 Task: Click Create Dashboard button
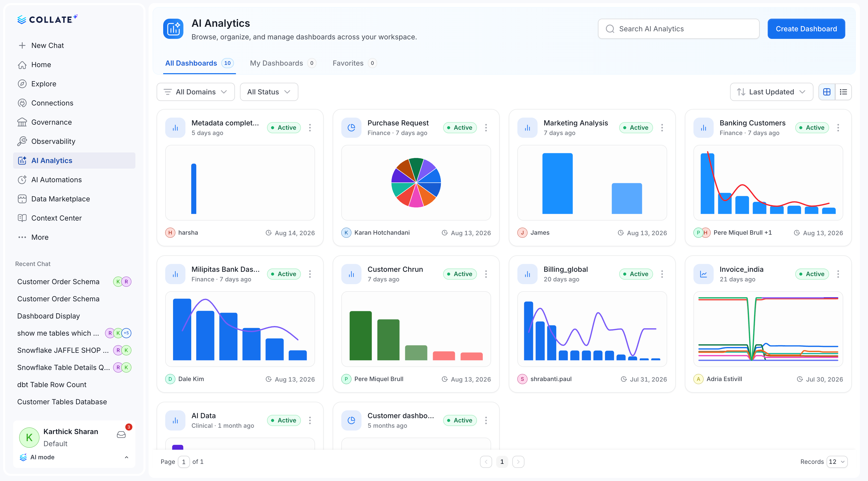[806, 29]
